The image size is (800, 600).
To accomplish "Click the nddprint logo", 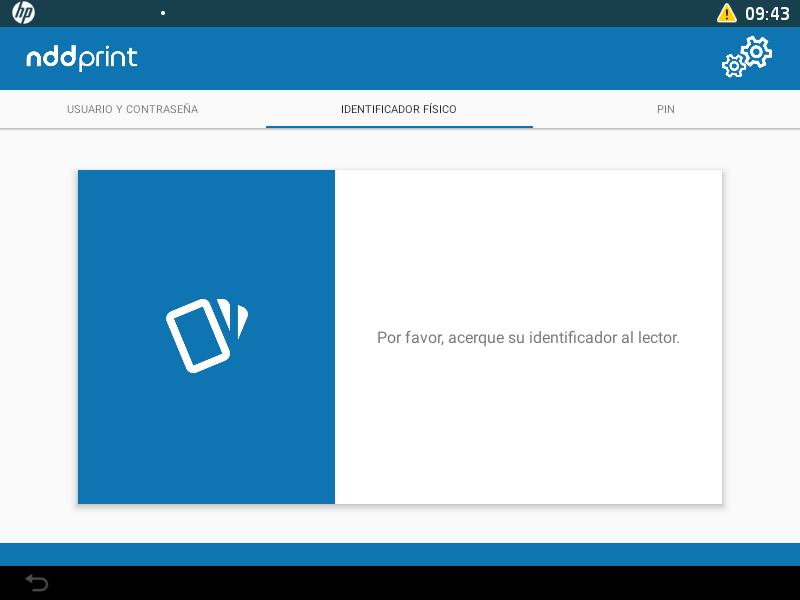I will (x=82, y=58).
